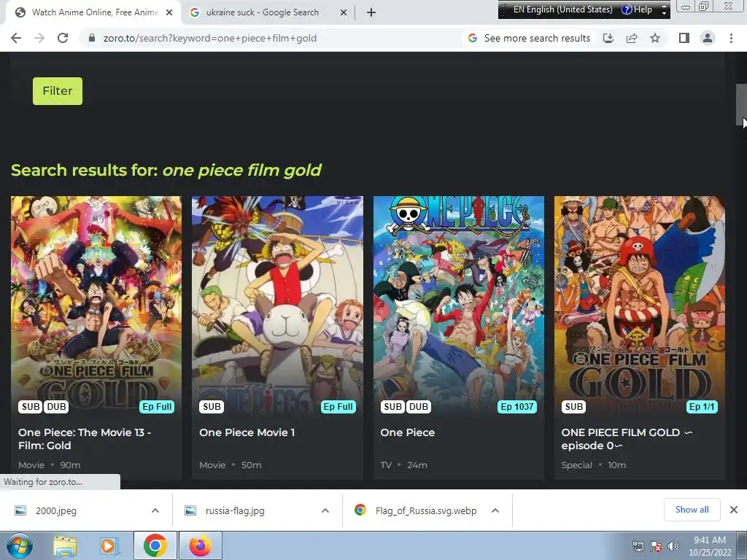Image resolution: width=747 pixels, height=560 pixels.
Task: Click ONE PIECE FILM GOLD episode 0 title
Action: 627,439
